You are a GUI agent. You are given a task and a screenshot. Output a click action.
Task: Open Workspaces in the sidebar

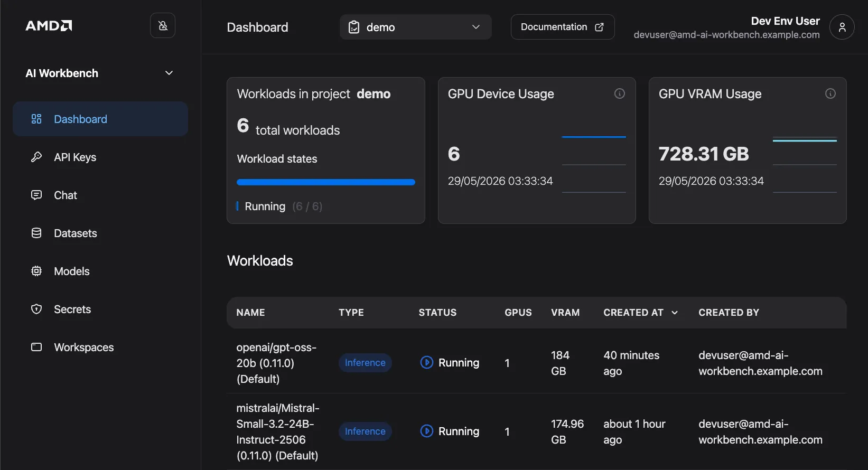click(100, 347)
